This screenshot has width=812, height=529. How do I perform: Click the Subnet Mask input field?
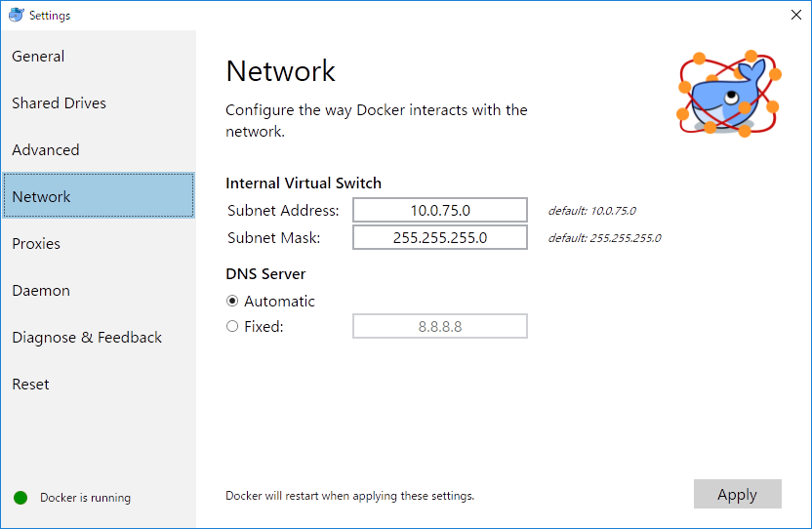tap(440, 237)
